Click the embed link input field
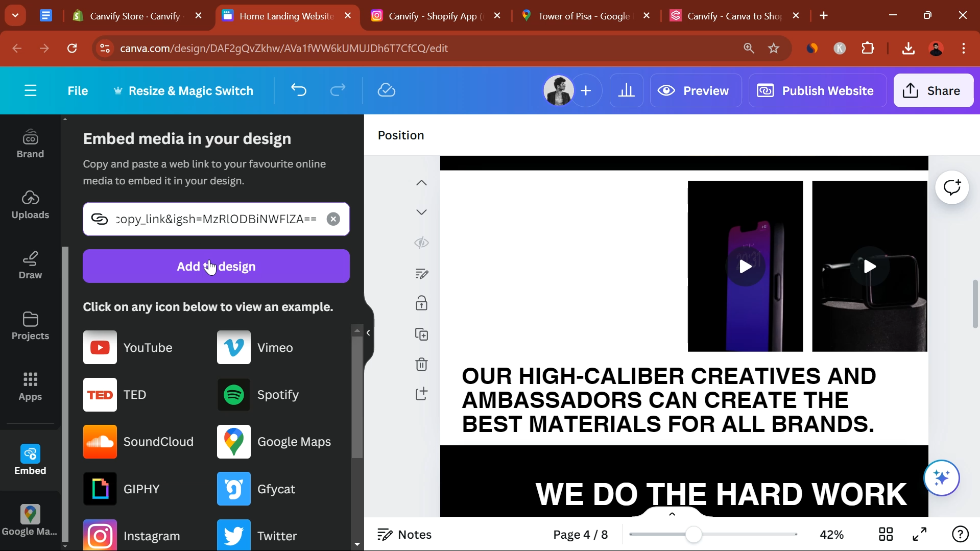 tap(216, 219)
